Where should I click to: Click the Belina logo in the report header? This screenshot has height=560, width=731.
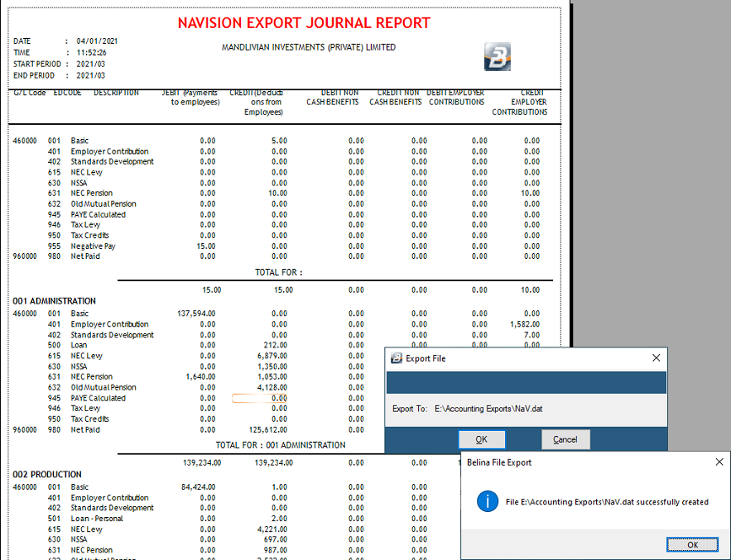pyautogui.click(x=497, y=57)
